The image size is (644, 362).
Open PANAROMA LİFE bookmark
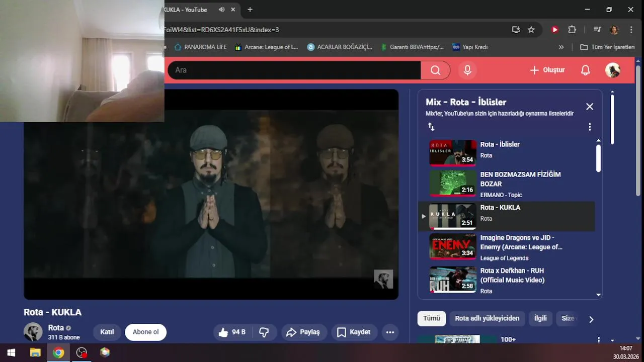200,47
